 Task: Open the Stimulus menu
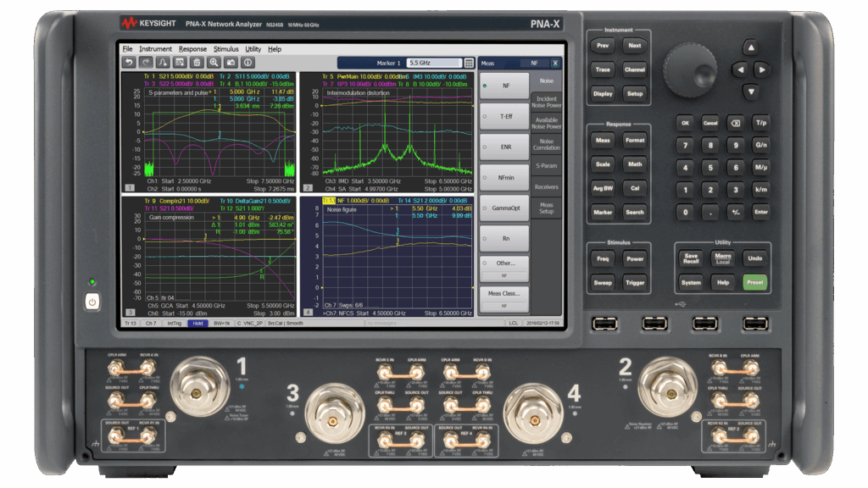point(225,48)
